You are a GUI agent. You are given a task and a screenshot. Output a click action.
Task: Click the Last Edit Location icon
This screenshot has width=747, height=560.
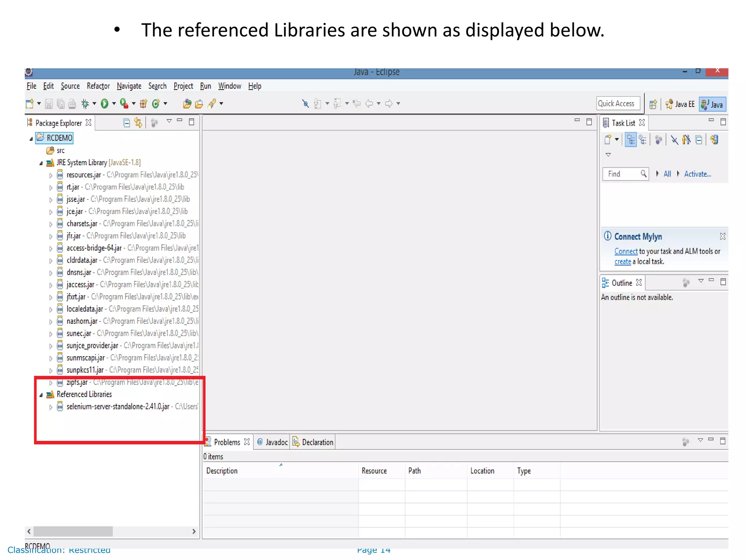tap(357, 104)
